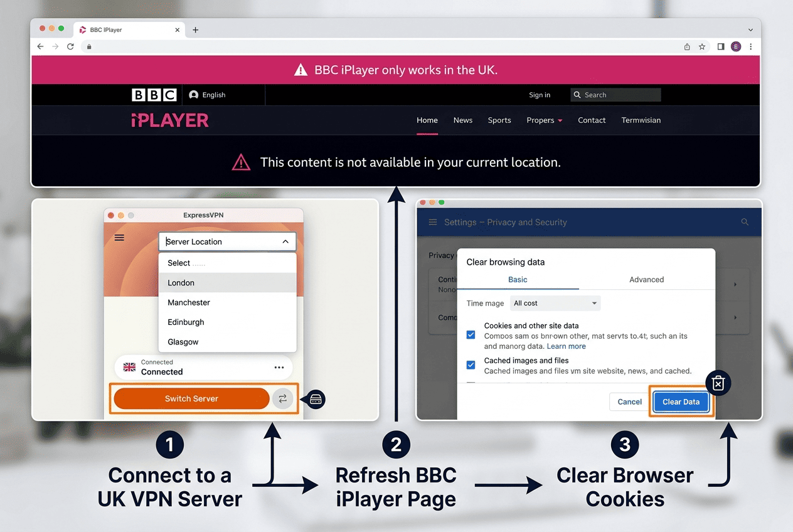Screen dimensions: 793x532
Task: Click the Settings search magnifier icon
Action: [745, 222]
